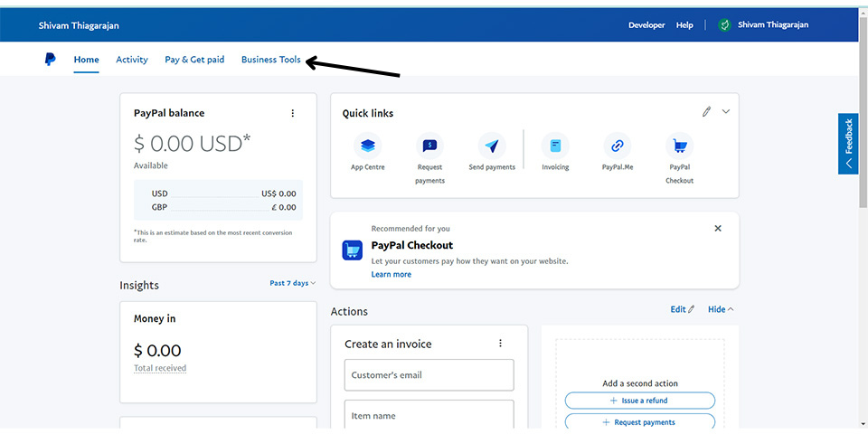868x434 pixels.
Task: Click the Issue a refund button
Action: [x=639, y=401]
